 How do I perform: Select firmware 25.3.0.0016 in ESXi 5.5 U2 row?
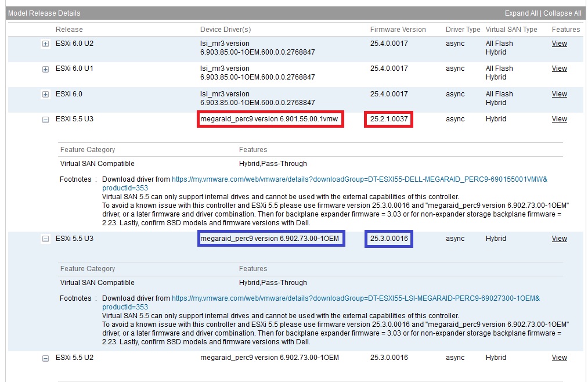coord(389,358)
